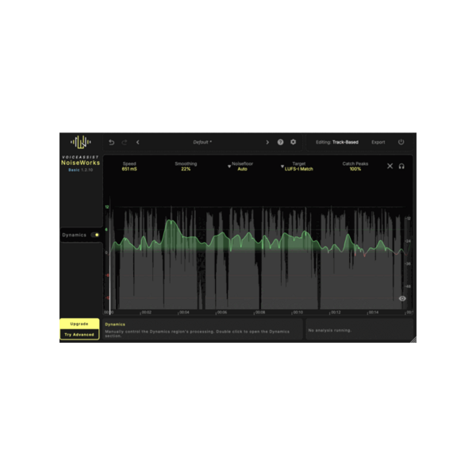The height and width of the screenshot is (476, 476).
Task: Open the help question mark icon
Action: click(x=280, y=142)
